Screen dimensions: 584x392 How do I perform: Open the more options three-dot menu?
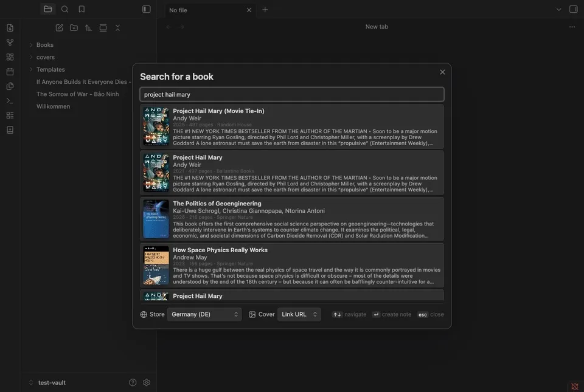(x=572, y=27)
